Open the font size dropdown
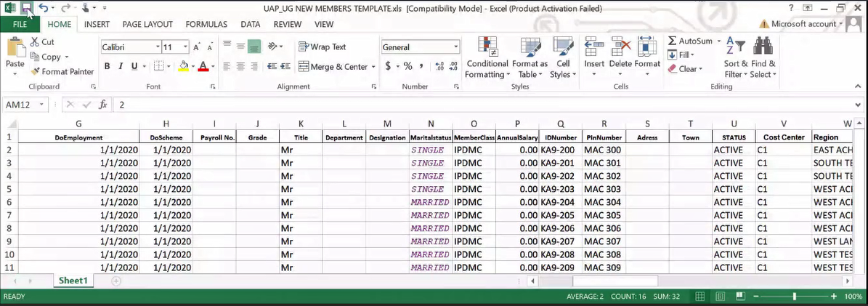This screenshot has width=868, height=306. (x=185, y=48)
